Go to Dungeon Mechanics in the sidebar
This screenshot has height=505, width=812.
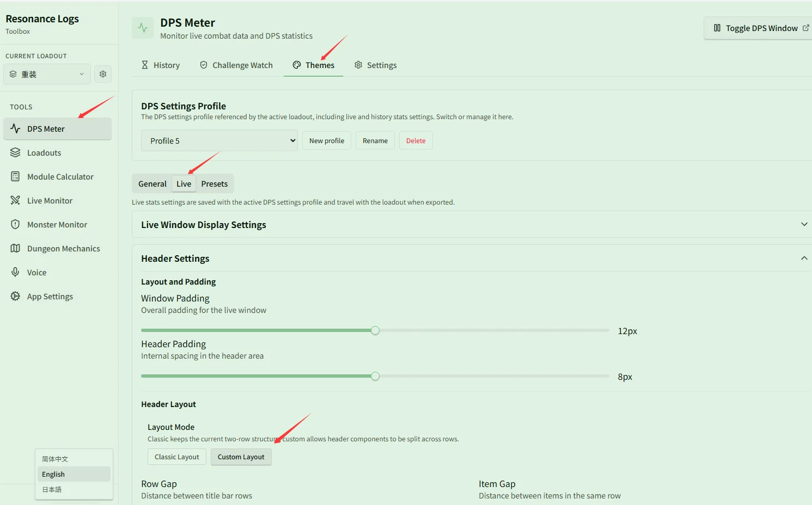click(58, 248)
